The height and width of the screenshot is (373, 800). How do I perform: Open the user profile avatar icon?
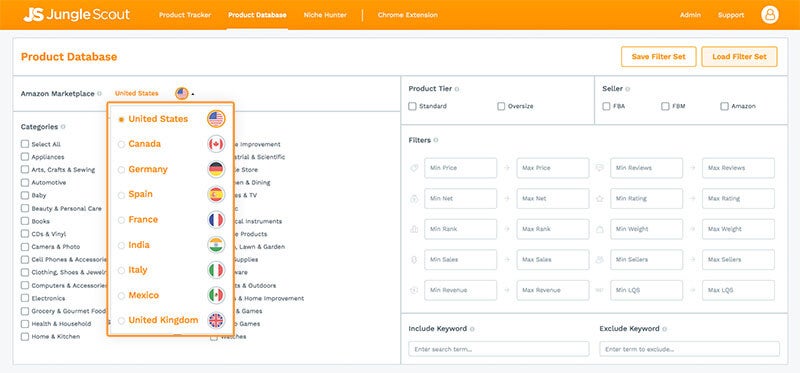click(770, 15)
